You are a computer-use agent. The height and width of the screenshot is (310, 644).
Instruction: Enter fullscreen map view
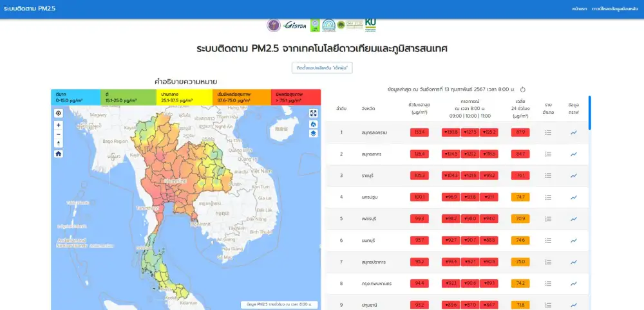pos(314,113)
